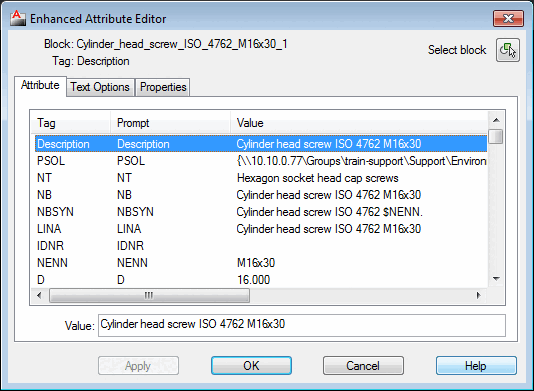
Task: Click the value 'M16x30' in NENN row
Action: (x=256, y=263)
